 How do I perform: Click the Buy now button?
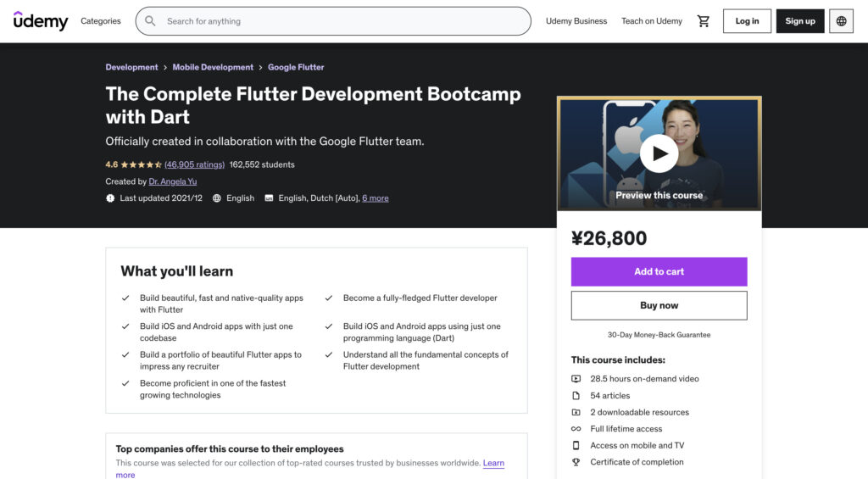(659, 305)
